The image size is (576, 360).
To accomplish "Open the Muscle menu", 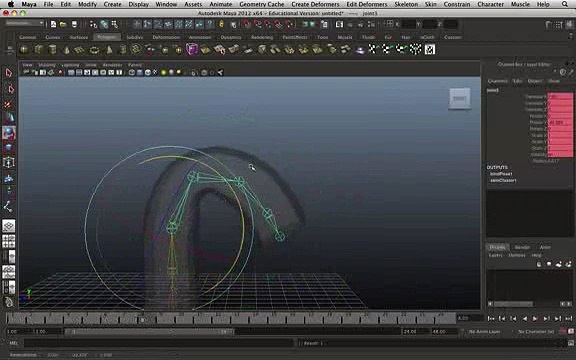I will (520, 4).
